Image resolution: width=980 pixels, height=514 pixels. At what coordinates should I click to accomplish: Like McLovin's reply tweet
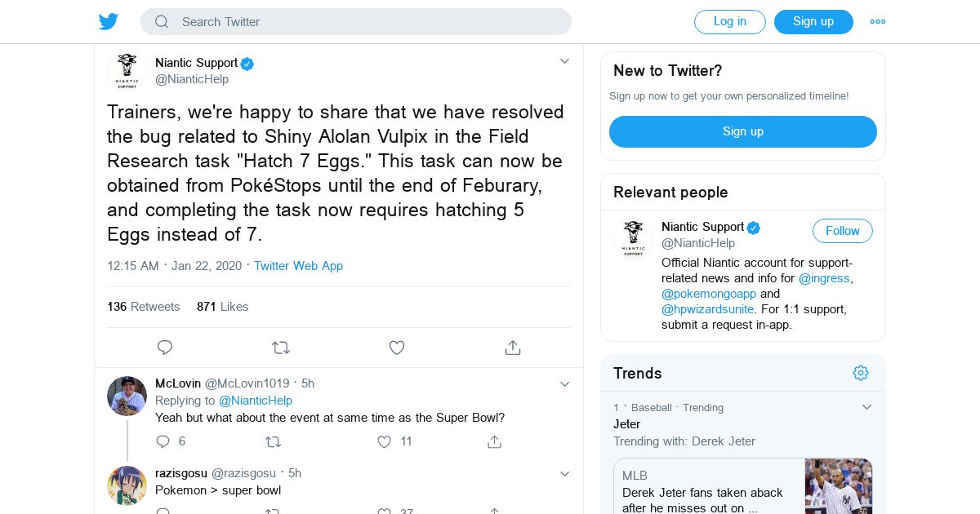point(385,441)
